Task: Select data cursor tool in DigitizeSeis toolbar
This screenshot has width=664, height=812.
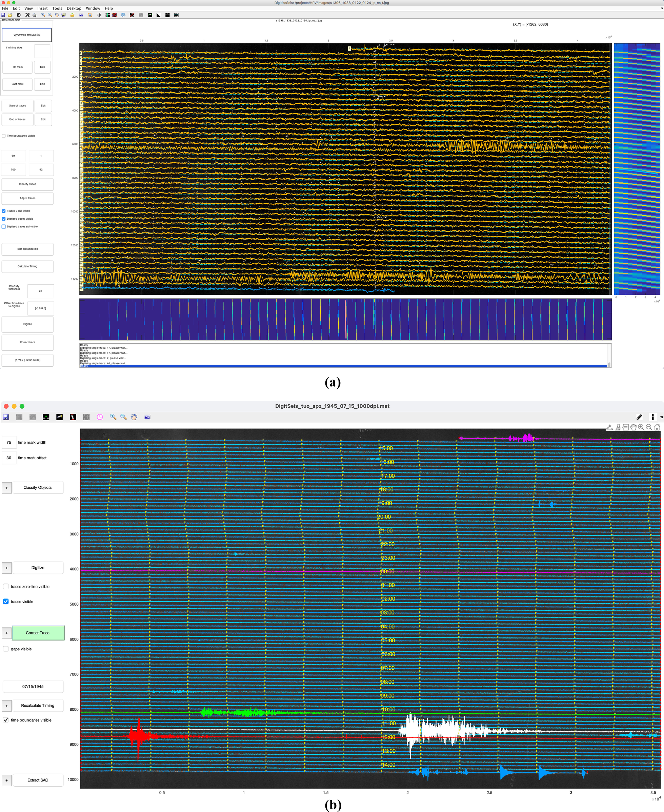Action: pyautogui.click(x=63, y=15)
